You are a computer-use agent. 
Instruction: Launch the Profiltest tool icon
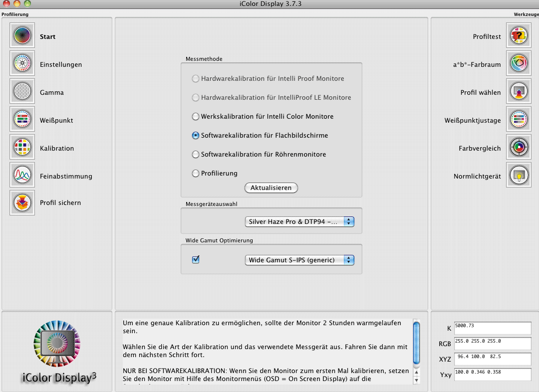click(x=519, y=36)
